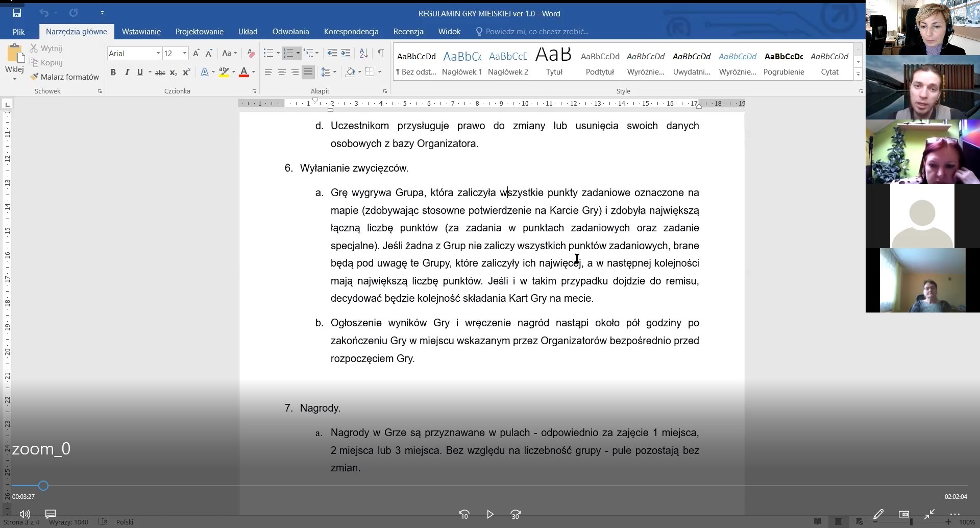
Task: Click the Redo repeat icon
Action: (x=73, y=13)
